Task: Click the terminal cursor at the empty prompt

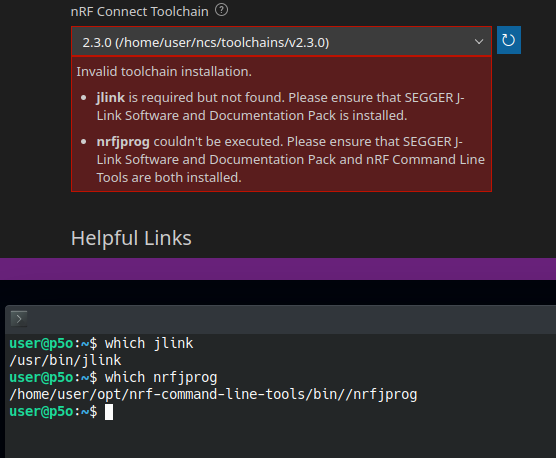Action: coord(109,412)
